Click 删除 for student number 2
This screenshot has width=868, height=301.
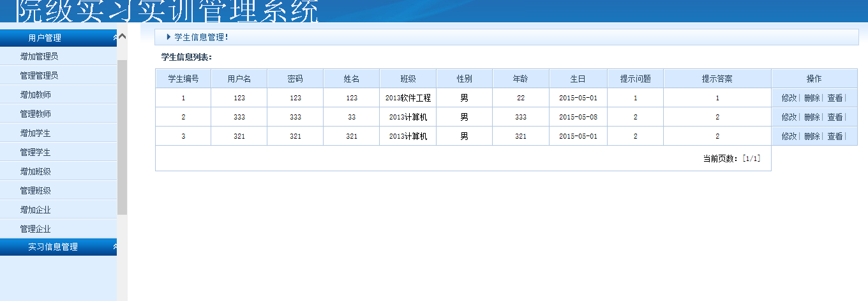point(812,117)
